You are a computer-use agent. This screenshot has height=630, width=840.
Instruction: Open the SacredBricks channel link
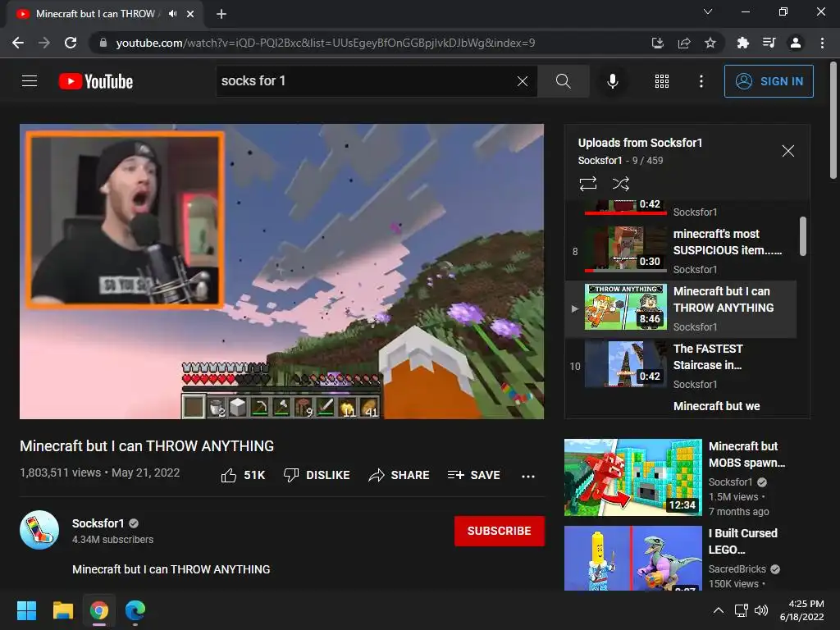[737, 569]
